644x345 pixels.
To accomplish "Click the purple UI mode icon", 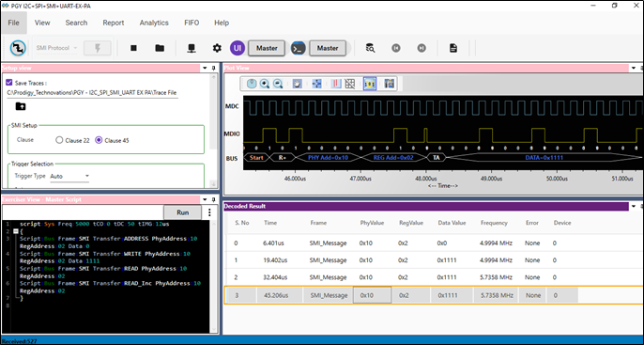I will 238,48.
